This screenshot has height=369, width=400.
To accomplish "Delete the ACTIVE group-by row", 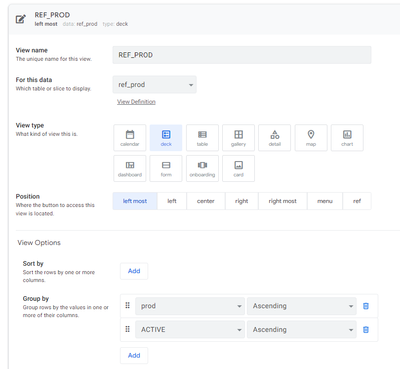I will point(366,330).
